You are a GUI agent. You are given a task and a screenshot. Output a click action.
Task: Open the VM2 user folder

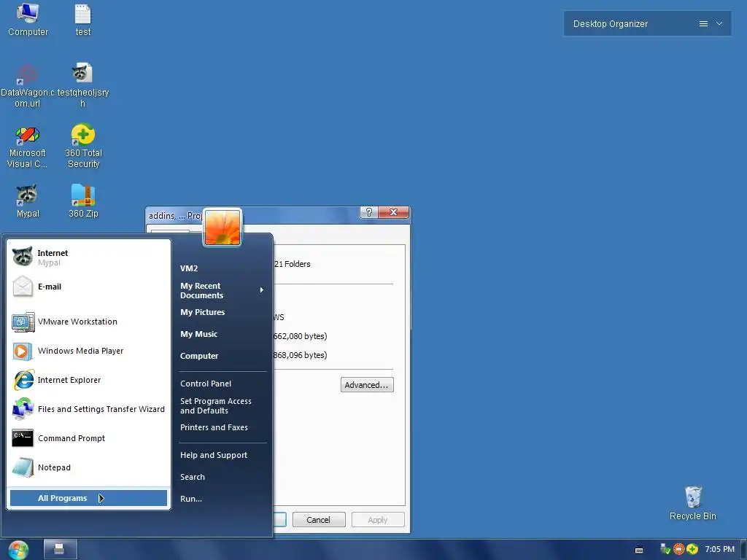189,268
